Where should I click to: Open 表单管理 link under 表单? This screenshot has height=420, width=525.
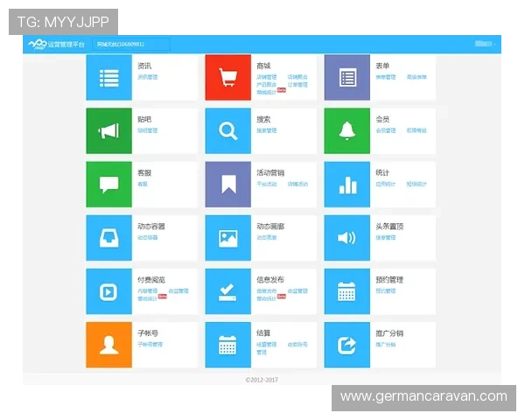click(385, 77)
